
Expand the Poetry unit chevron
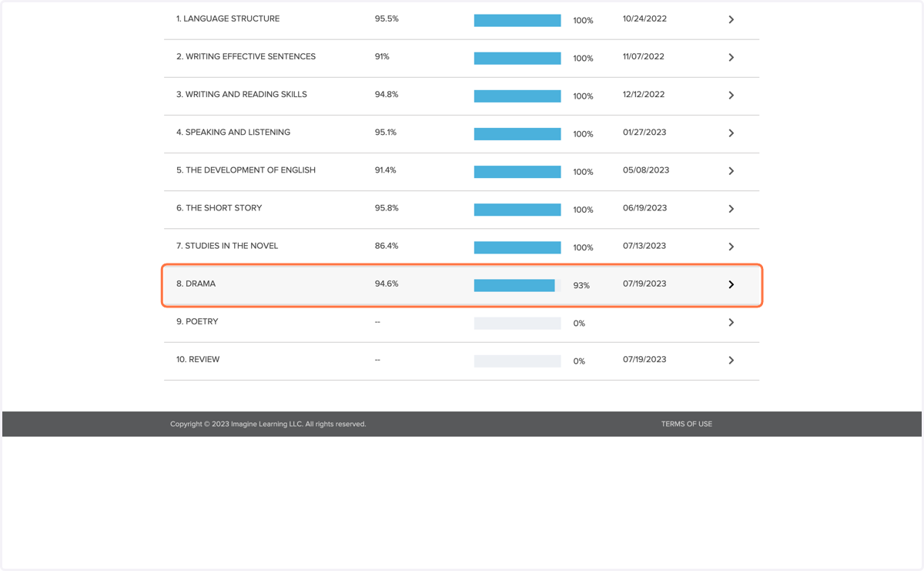(x=731, y=322)
